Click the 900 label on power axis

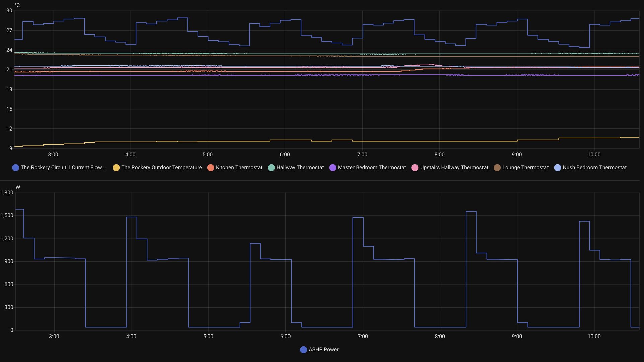tap(9, 261)
